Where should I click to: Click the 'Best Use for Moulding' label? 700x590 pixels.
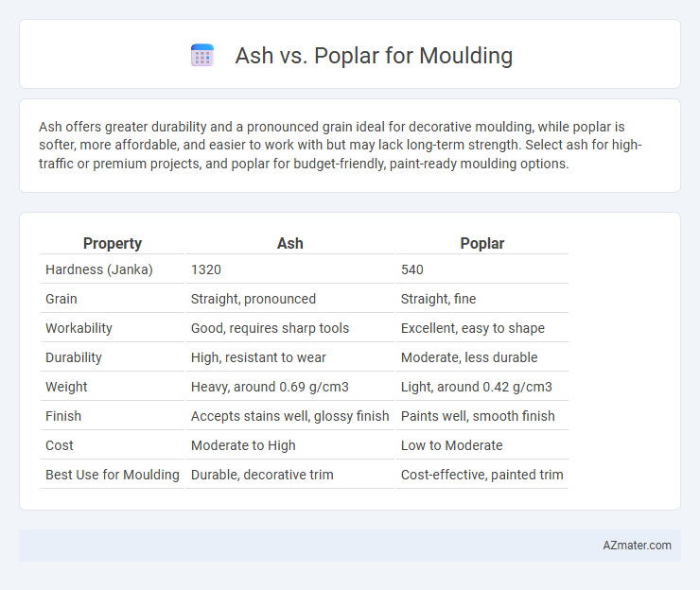click(113, 475)
